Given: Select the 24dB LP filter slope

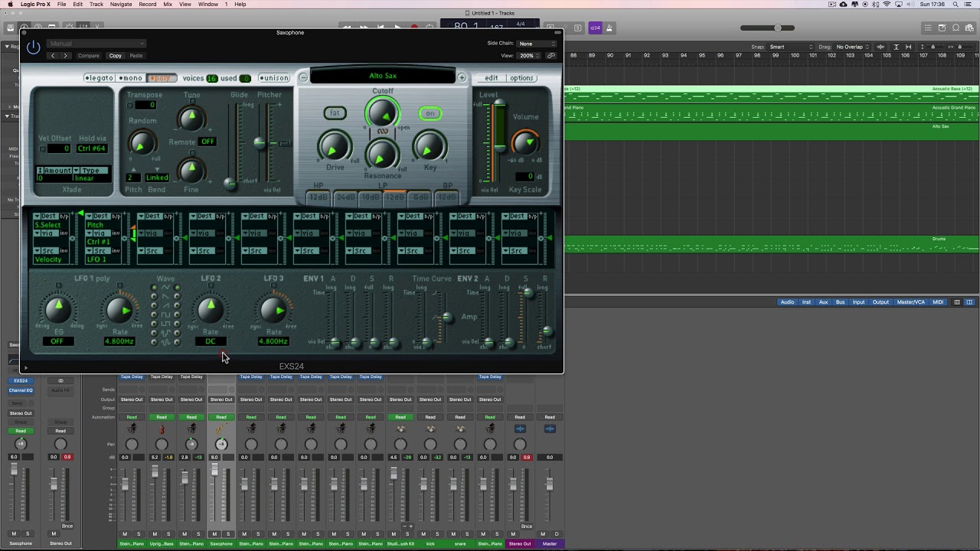Looking at the screenshot, I should point(345,197).
